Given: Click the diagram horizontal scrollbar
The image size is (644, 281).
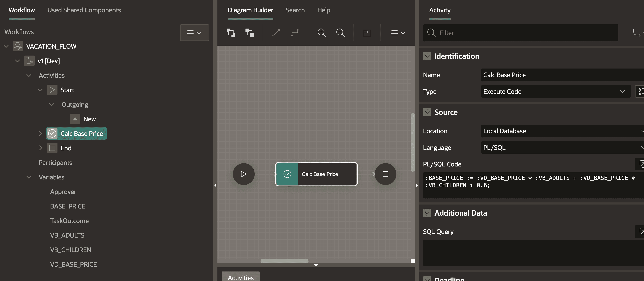Looking at the screenshot, I should click(x=284, y=261).
